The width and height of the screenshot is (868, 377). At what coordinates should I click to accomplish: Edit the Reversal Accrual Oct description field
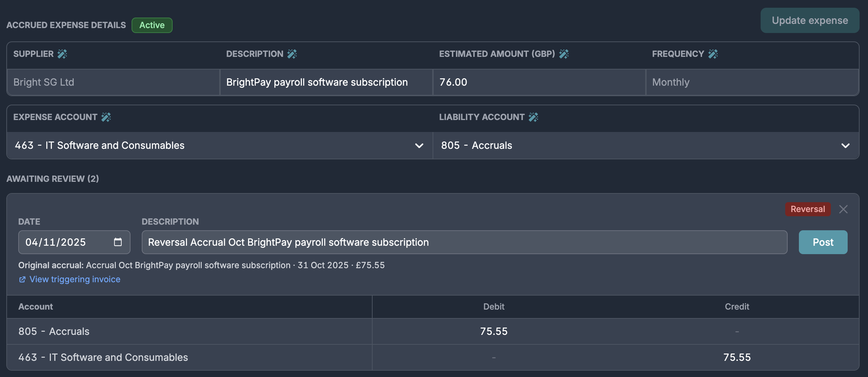pyautogui.click(x=465, y=242)
